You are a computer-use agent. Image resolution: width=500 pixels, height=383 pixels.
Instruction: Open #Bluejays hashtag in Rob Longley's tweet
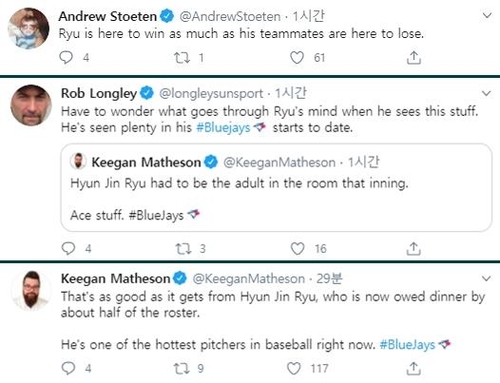tap(223, 128)
